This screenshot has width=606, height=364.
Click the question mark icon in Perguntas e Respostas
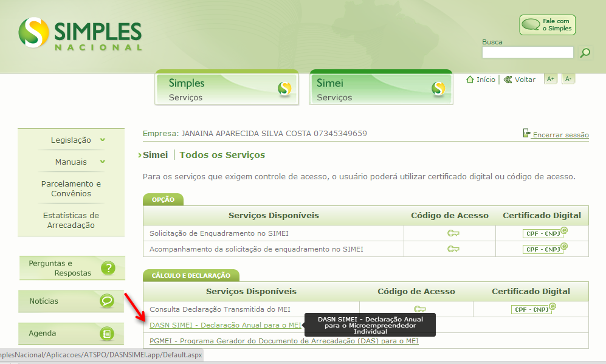108,268
